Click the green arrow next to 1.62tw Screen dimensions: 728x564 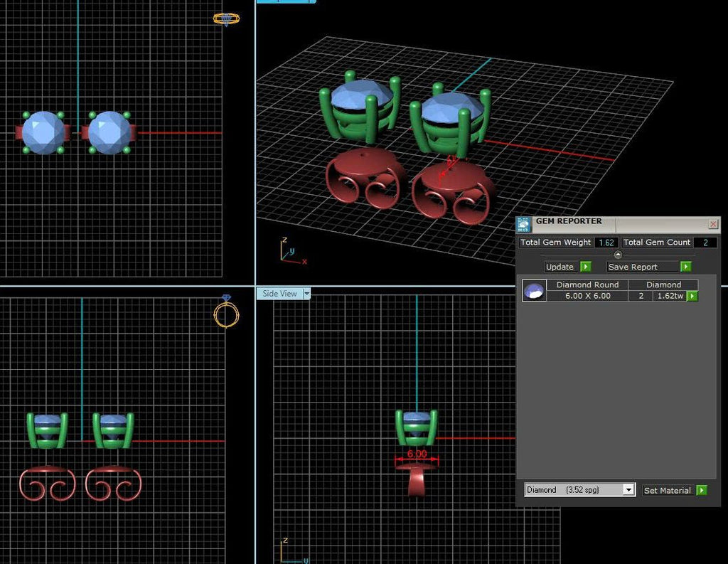click(692, 296)
